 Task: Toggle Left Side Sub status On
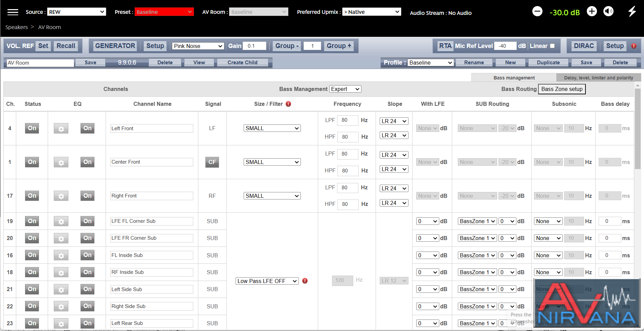pyautogui.click(x=32, y=289)
